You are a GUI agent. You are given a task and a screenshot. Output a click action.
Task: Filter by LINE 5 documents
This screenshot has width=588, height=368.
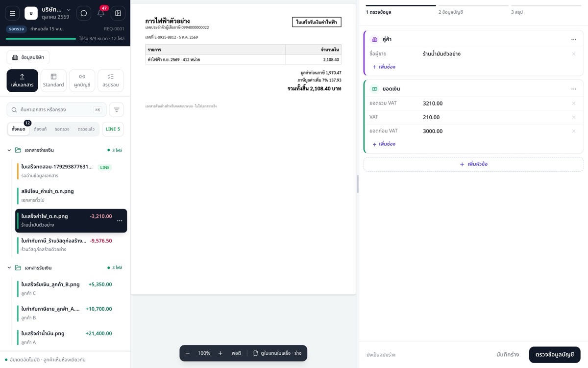(113, 129)
